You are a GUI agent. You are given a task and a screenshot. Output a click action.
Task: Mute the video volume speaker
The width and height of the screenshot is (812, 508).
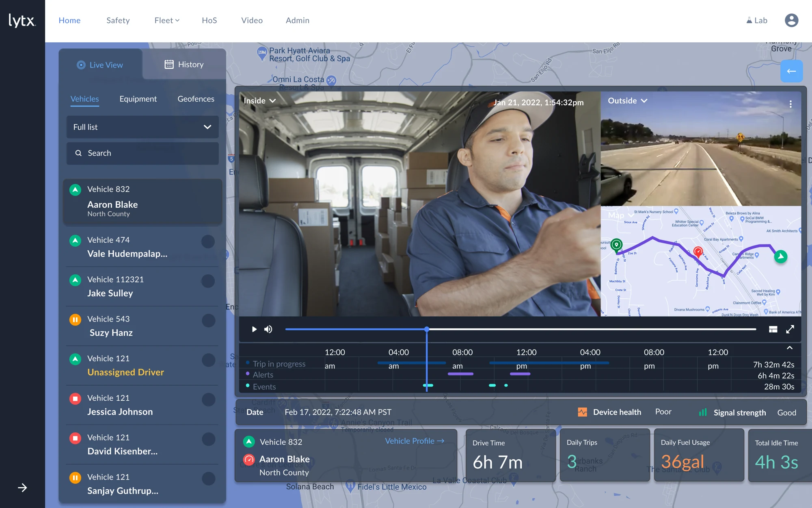[x=268, y=329]
